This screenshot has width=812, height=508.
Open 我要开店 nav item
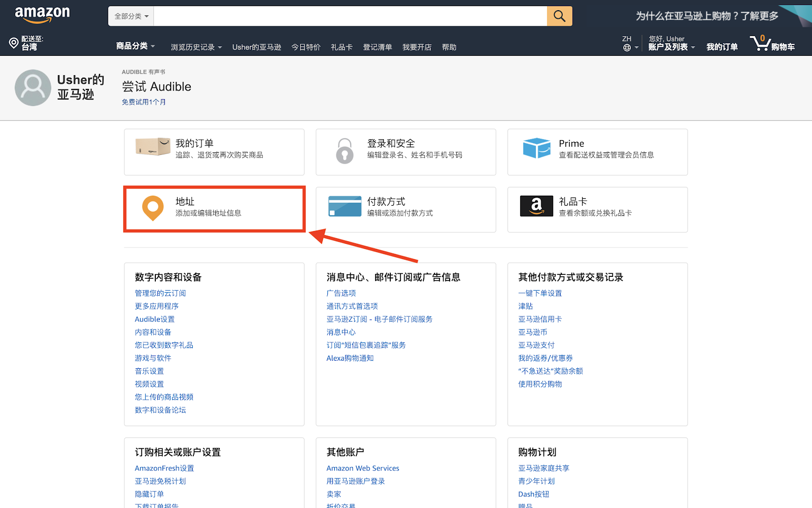417,47
